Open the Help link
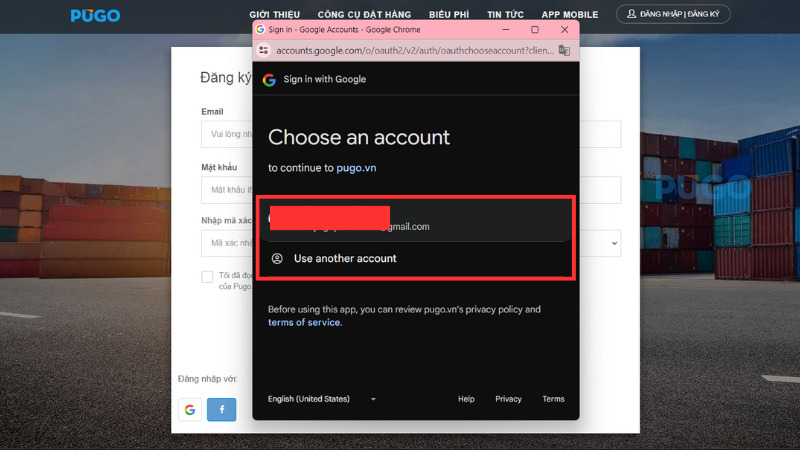The height and width of the screenshot is (450, 800). click(466, 399)
